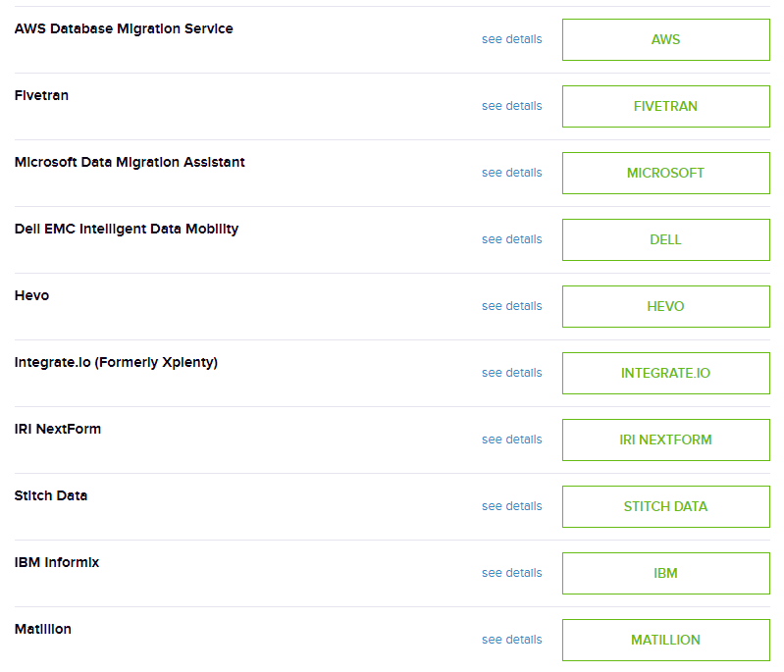Show see details for IBM Informix
The height and width of the screenshot is (672, 784).
(x=511, y=573)
